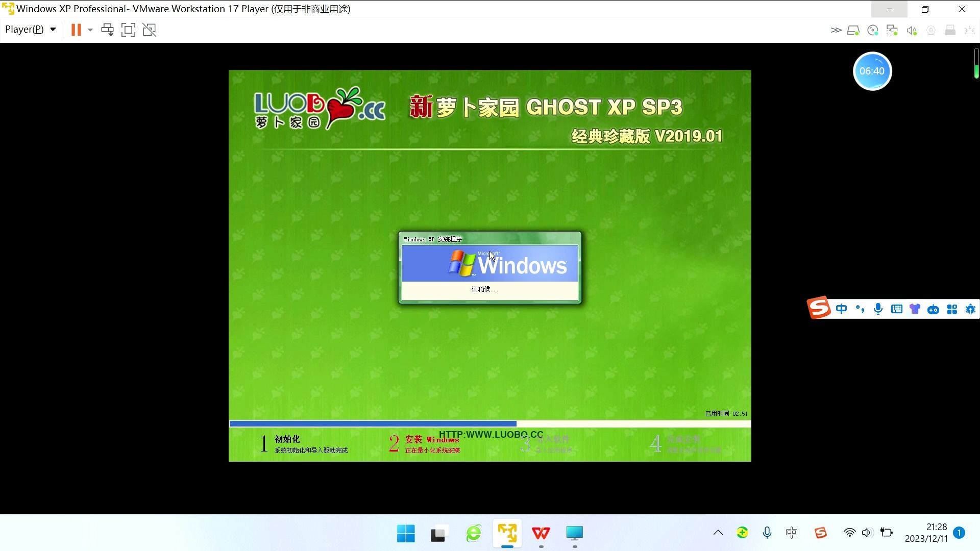Expand the power options dropdown arrow
This screenshot has width=980, height=551.
click(x=90, y=30)
